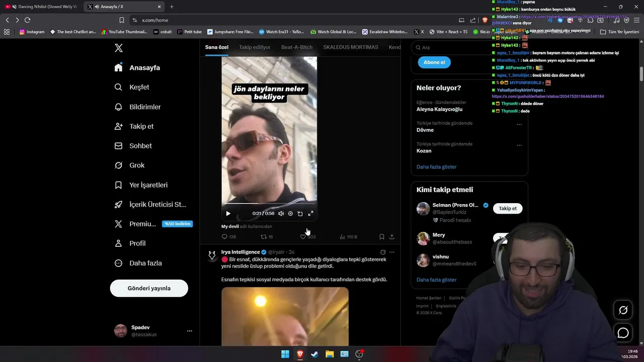Click the X logo above Anasayfa
644x362 pixels.
pos(118,48)
